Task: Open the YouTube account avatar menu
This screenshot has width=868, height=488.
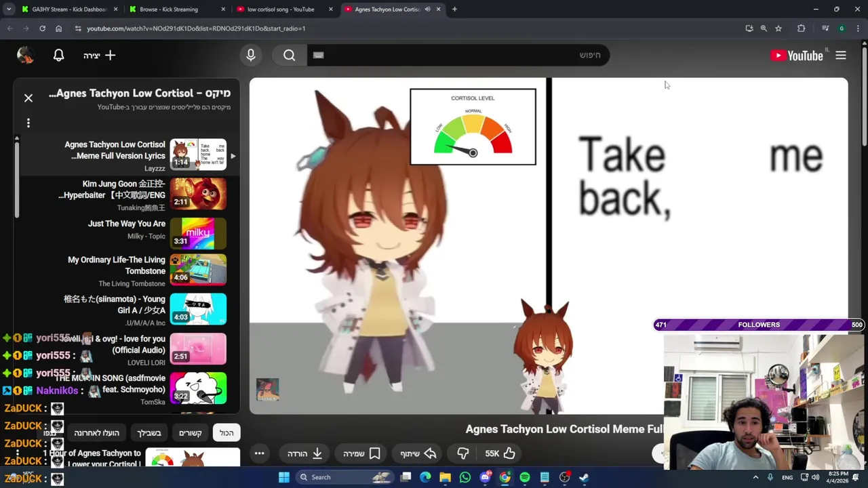Action: pyautogui.click(x=26, y=56)
